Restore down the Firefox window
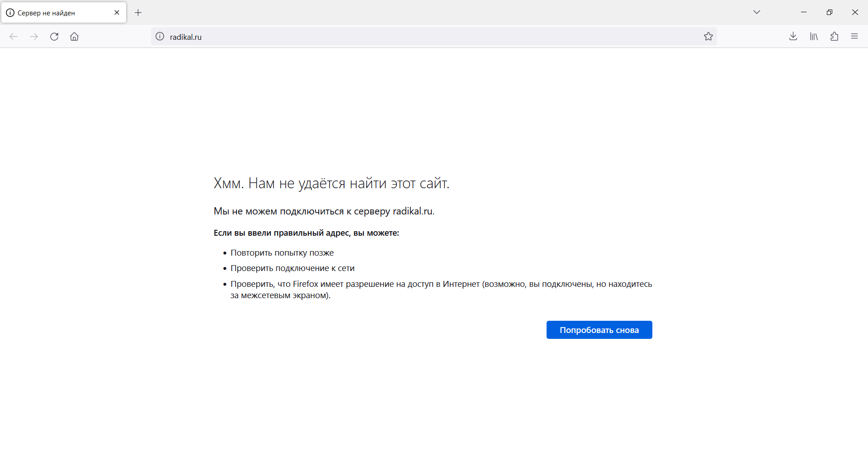868x466 pixels. click(x=829, y=12)
